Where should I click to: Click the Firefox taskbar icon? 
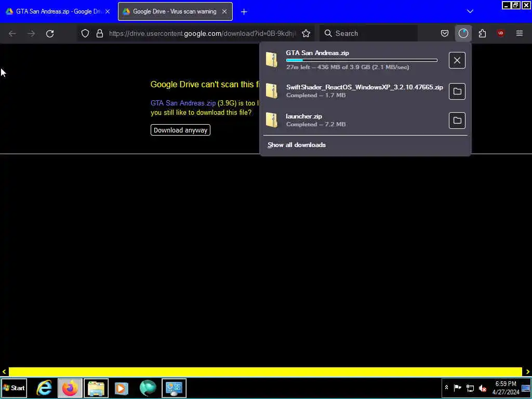click(x=70, y=388)
